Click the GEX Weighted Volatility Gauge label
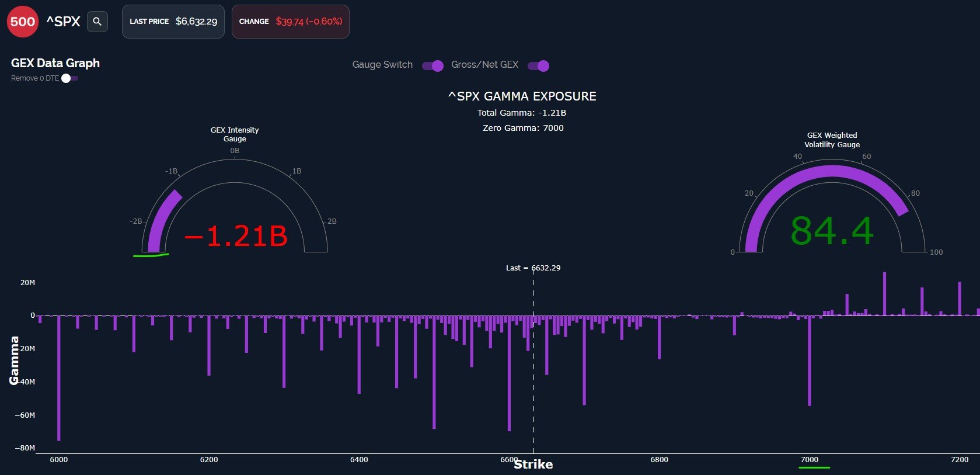This screenshot has height=475, width=980. (832, 140)
